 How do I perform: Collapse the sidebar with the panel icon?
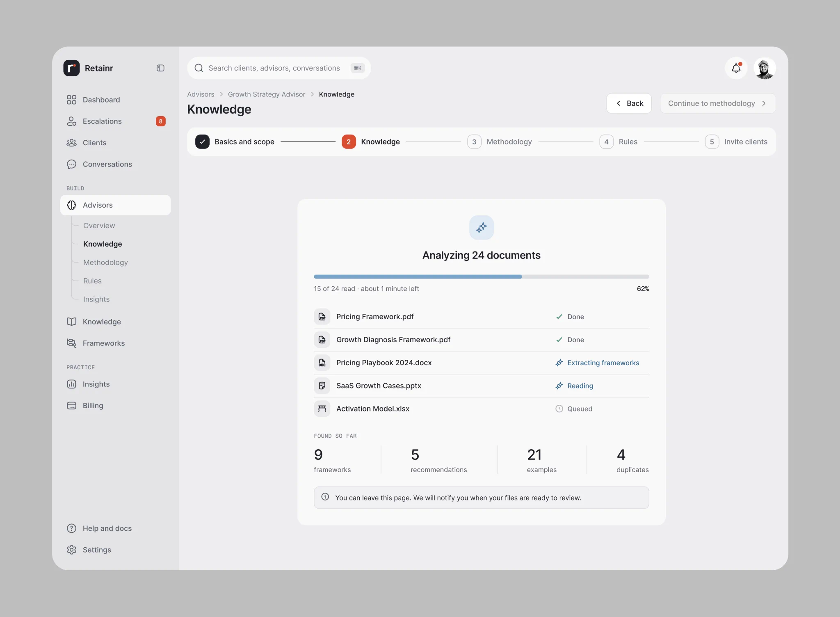coord(160,68)
